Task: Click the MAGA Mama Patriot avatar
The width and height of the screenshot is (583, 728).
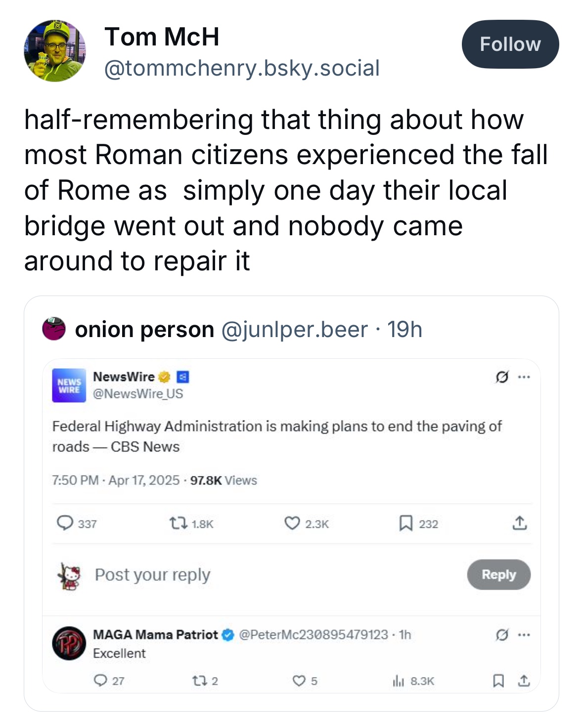Action: [x=69, y=643]
